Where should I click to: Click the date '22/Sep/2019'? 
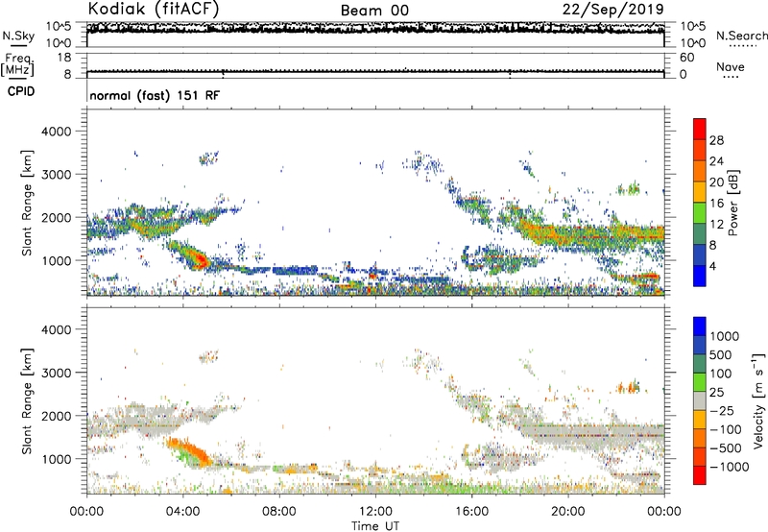pyautogui.click(x=612, y=10)
